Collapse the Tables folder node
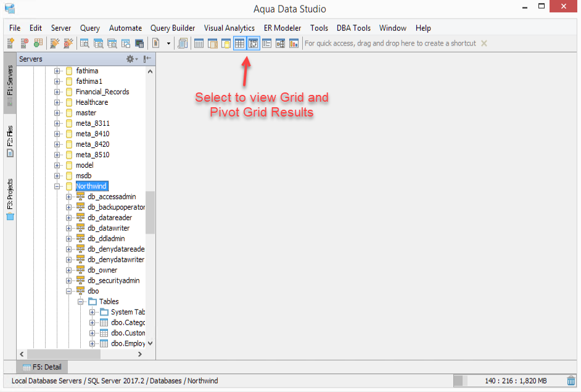Viewport: 581px width, 392px height. coord(80,301)
